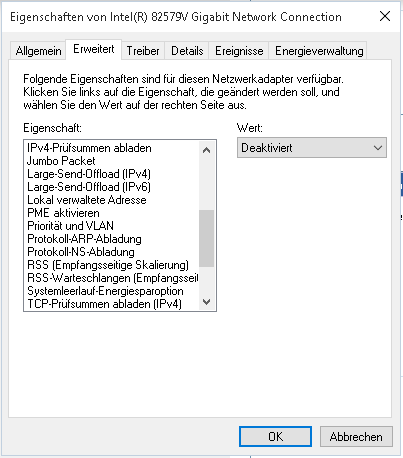Click the property list scrollbar thumb
The width and height of the screenshot is (403, 458).
click(x=206, y=238)
